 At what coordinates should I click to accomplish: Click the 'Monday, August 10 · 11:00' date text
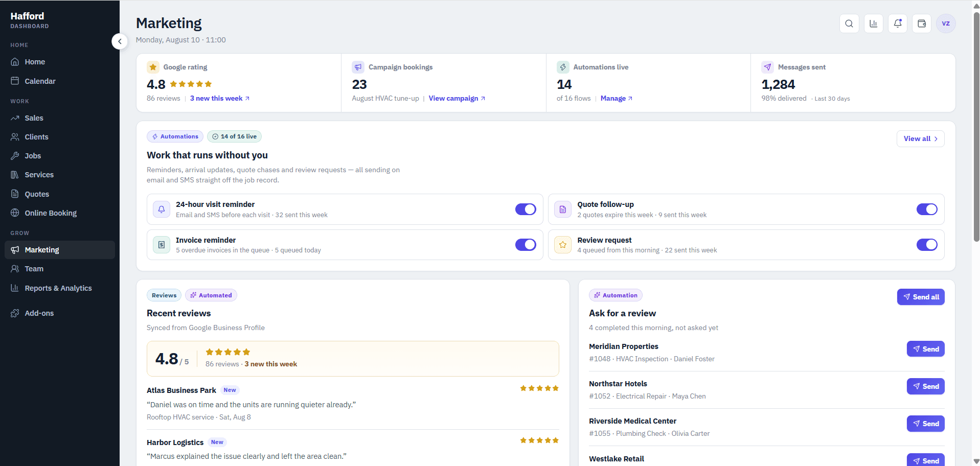(181, 40)
